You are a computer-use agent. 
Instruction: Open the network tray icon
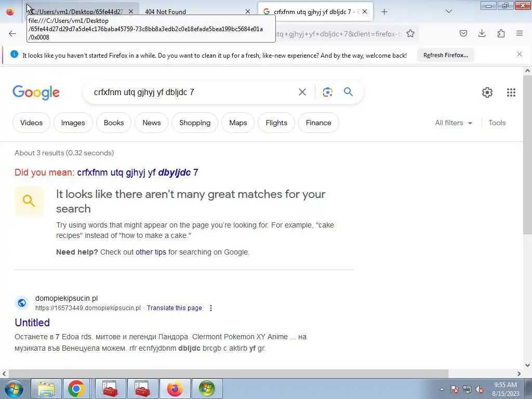pos(467,389)
